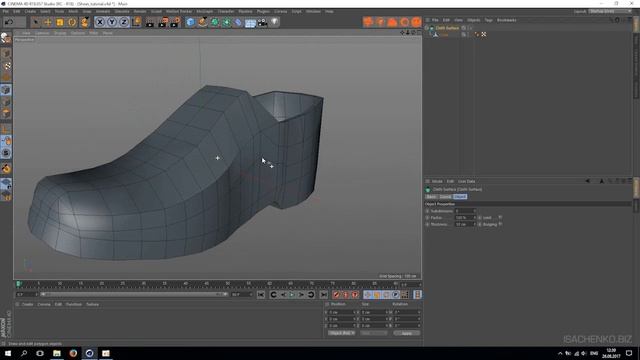Toggle position keyframe recording icon

click(x=368, y=295)
